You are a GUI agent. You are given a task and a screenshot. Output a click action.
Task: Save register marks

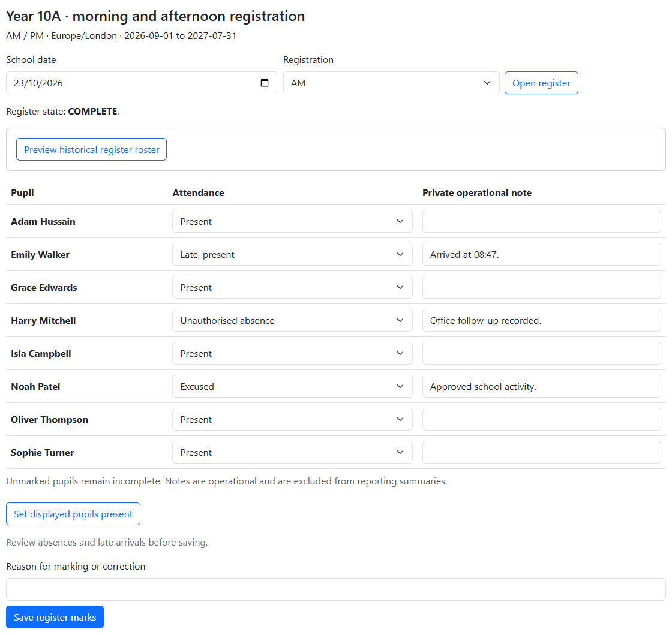tap(55, 617)
